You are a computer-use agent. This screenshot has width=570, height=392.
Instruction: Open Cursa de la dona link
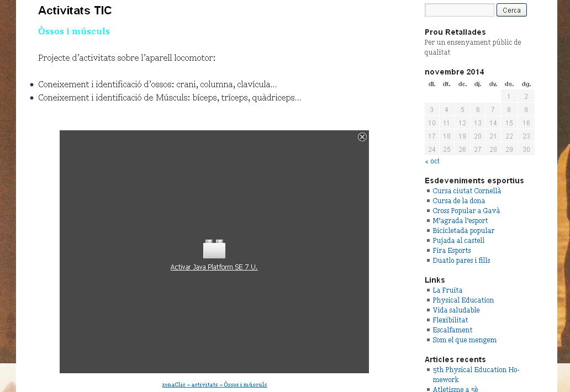458,201
